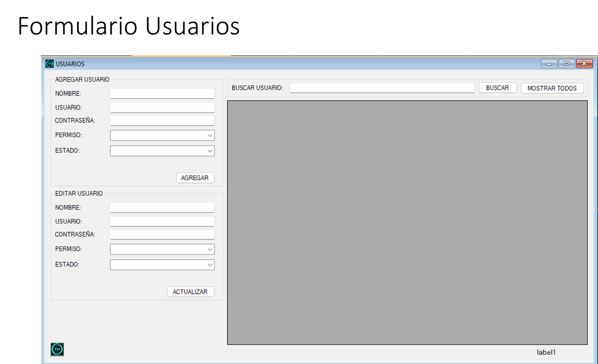Click USUARIO field in AGREGAR USUARIO group

click(162, 108)
